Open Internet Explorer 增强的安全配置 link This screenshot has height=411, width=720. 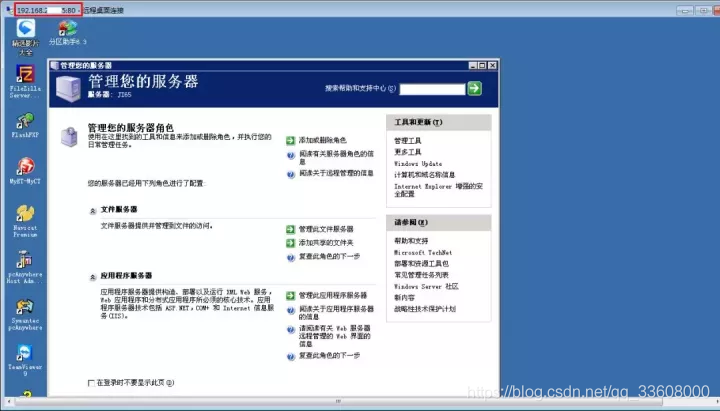pyautogui.click(x=438, y=190)
